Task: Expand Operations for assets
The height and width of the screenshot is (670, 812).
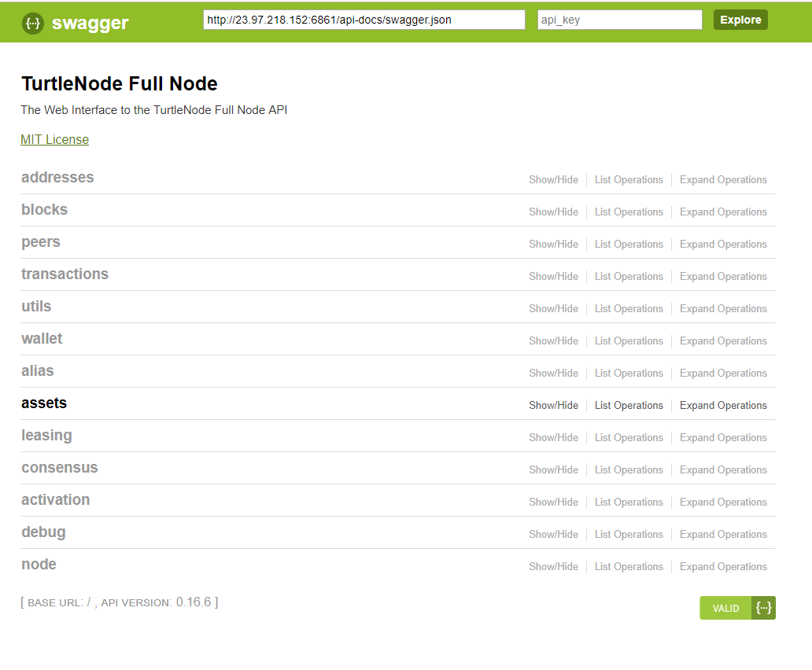Action: [723, 405]
